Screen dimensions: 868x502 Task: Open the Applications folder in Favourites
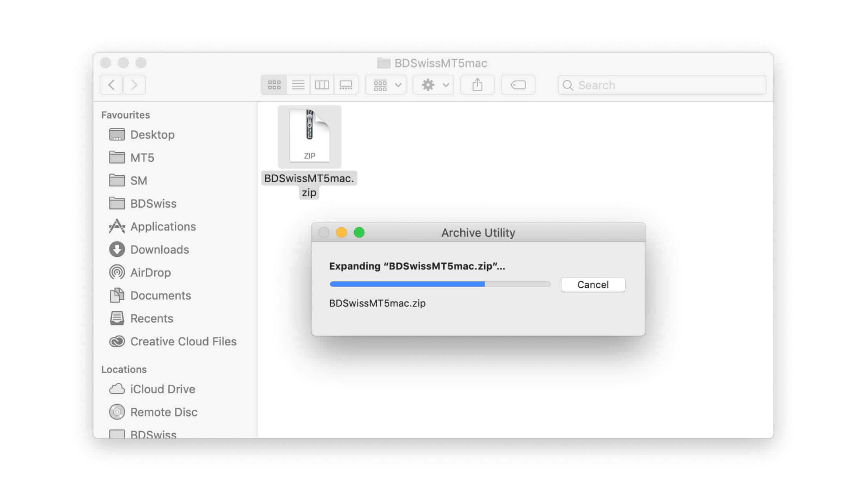click(162, 226)
